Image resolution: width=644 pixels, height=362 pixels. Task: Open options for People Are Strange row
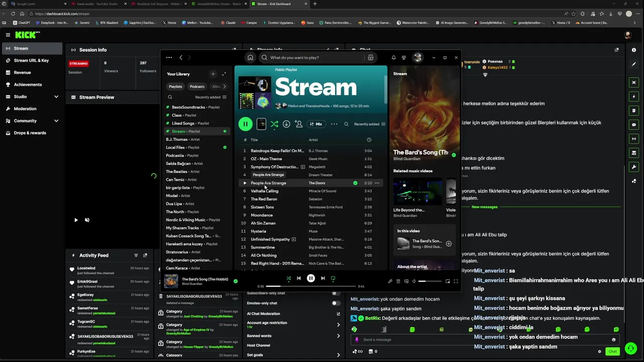coord(377,183)
